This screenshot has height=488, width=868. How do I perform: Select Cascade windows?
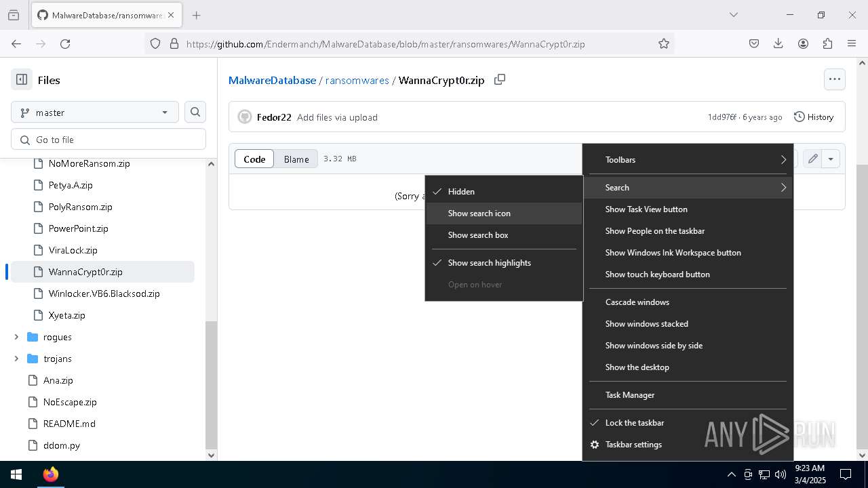(688, 302)
